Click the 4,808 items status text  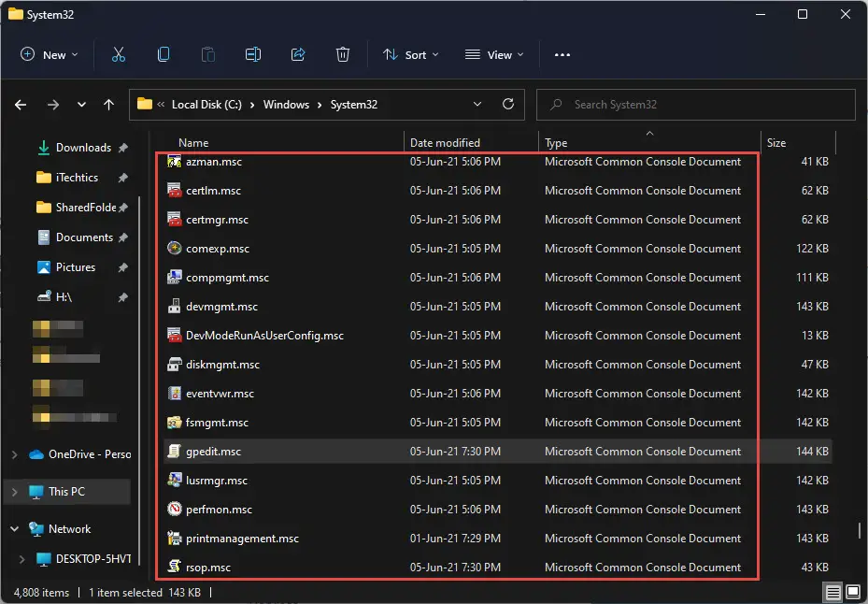[41, 593]
